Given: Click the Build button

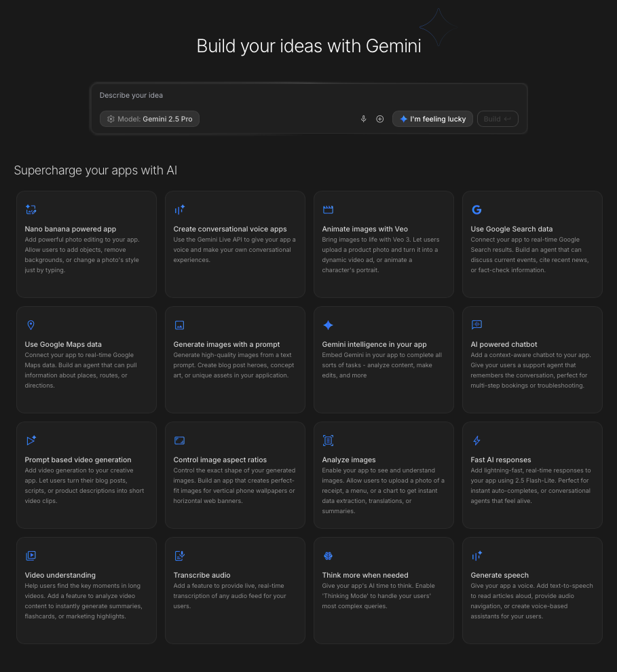Looking at the screenshot, I should click(497, 119).
